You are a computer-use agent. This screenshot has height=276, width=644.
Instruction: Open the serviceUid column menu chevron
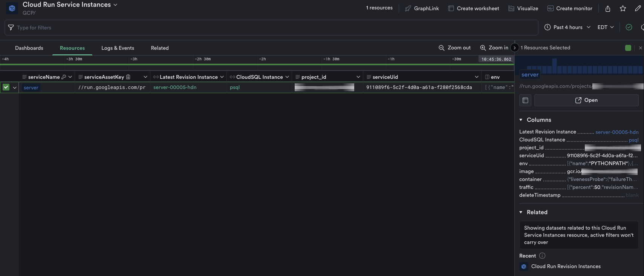coord(477,77)
